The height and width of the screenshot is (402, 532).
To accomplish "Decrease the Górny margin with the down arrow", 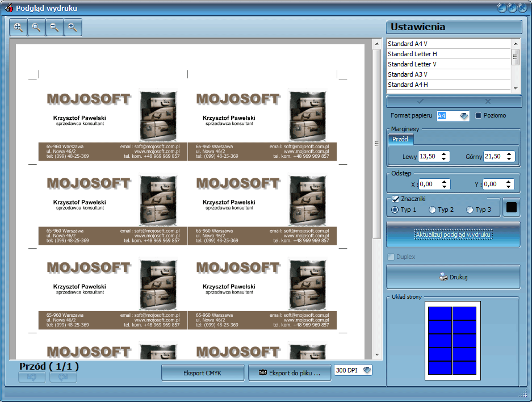I will tap(509, 159).
